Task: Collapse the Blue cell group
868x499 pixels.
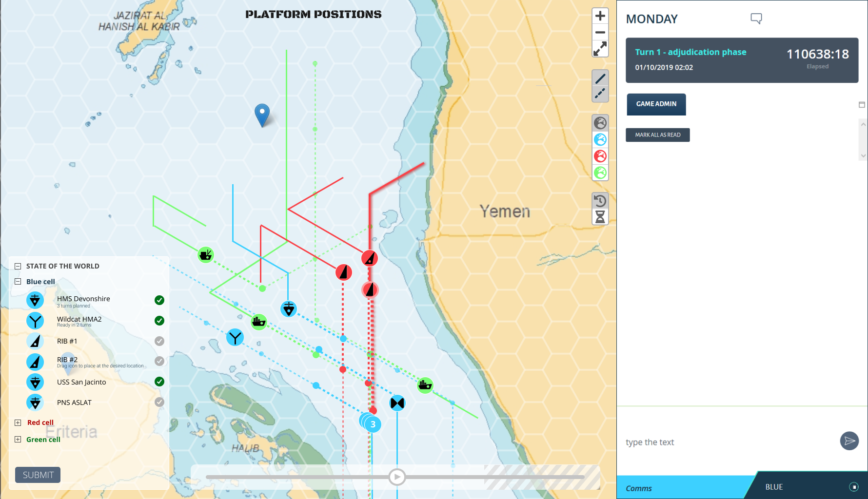Action: pos(18,282)
